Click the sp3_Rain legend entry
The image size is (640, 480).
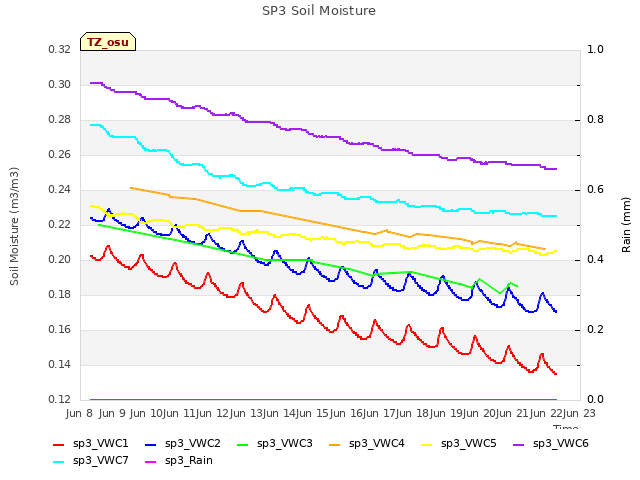[179, 461]
